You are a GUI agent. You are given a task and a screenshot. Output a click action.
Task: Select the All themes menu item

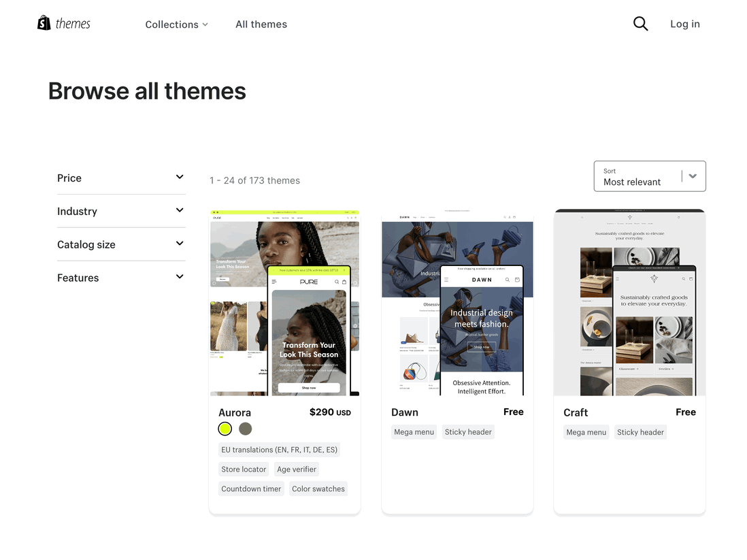click(x=261, y=24)
